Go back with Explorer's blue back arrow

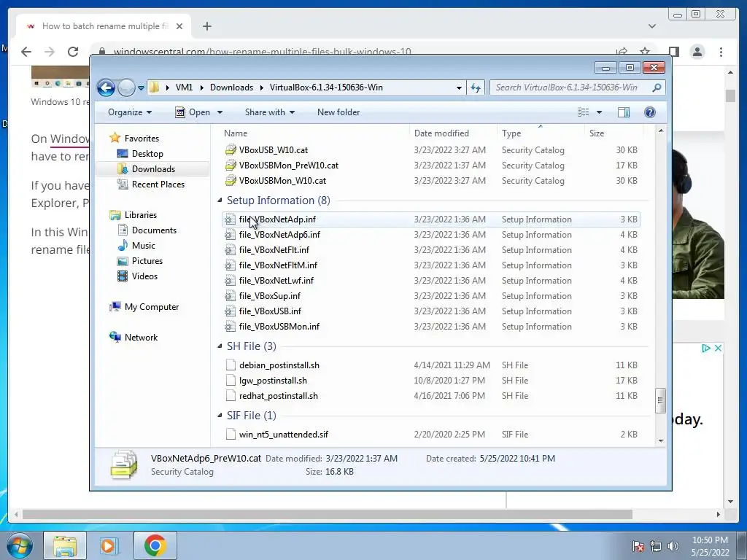click(x=106, y=87)
